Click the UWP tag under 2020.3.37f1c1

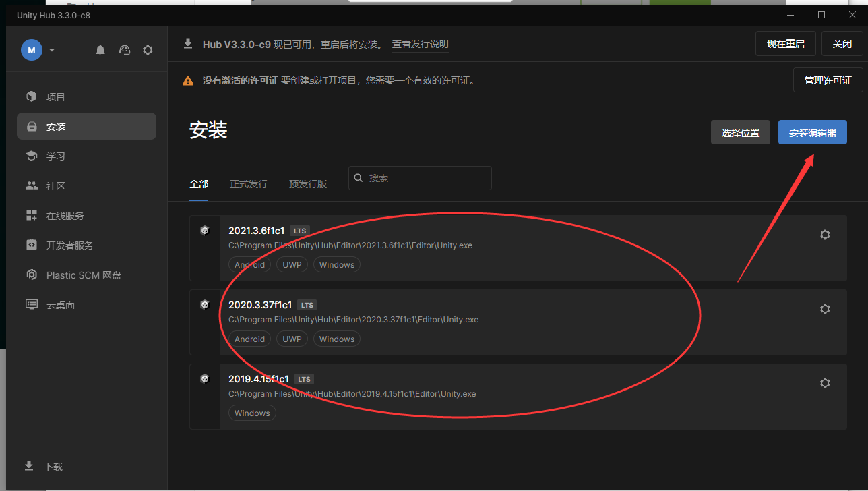292,339
